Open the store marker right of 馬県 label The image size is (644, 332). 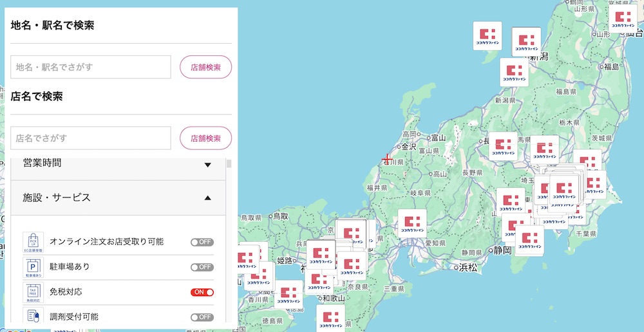[x=545, y=149]
